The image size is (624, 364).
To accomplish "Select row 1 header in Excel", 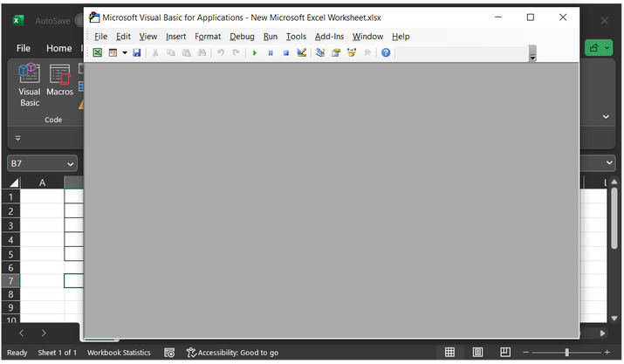I will click(x=10, y=196).
